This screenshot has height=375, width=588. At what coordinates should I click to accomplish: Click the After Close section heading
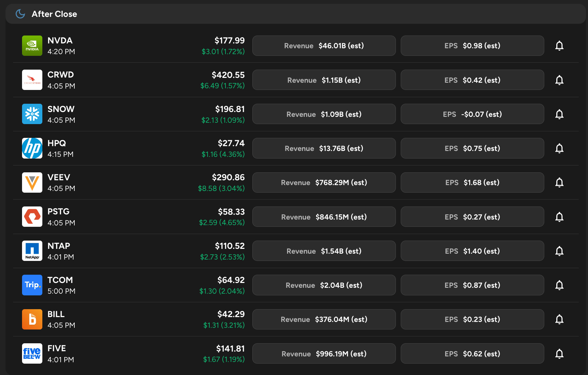pos(54,14)
